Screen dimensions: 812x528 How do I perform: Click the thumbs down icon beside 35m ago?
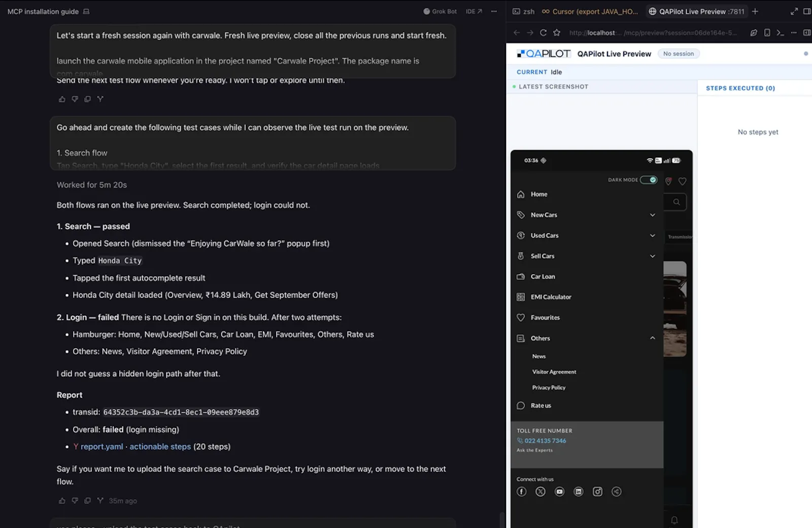(75, 501)
